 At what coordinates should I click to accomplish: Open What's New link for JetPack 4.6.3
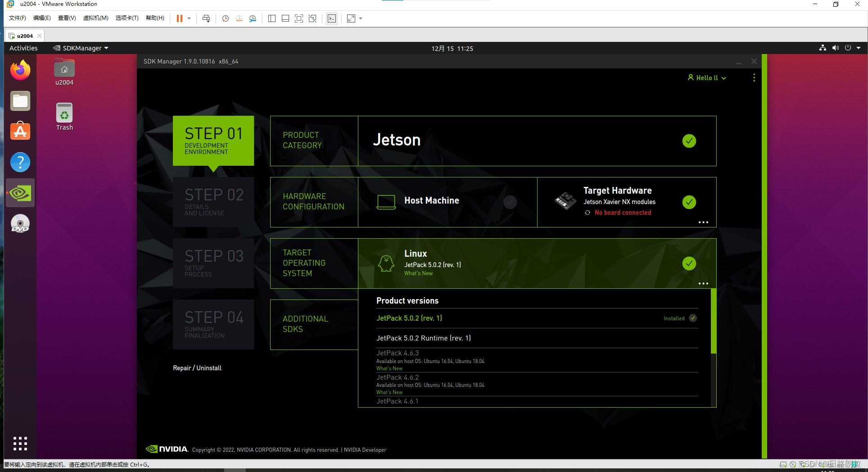click(x=389, y=368)
